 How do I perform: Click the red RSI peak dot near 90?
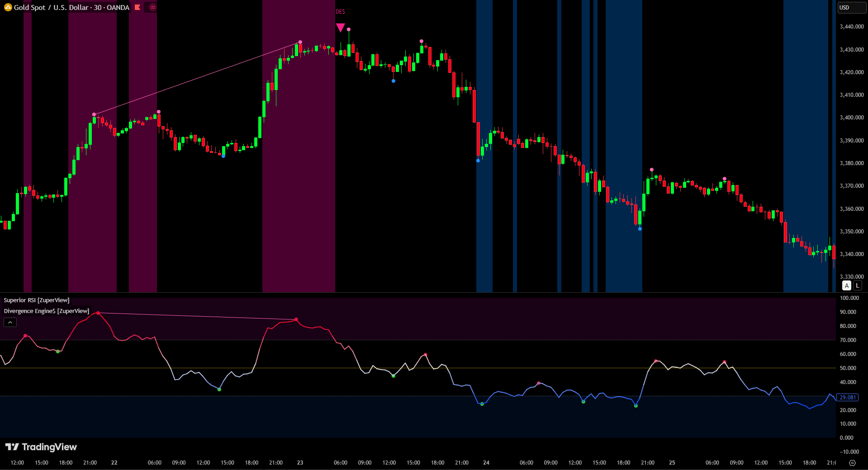tap(98, 313)
